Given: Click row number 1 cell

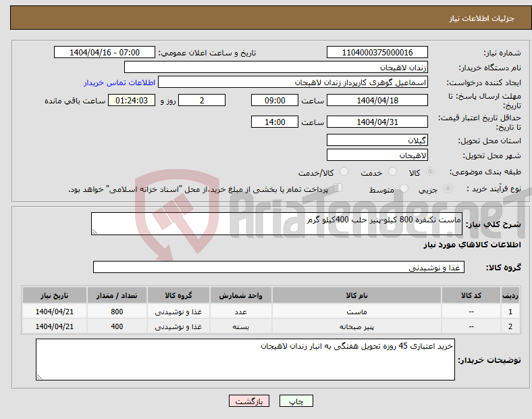Looking at the screenshot, I should (x=510, y=312).
